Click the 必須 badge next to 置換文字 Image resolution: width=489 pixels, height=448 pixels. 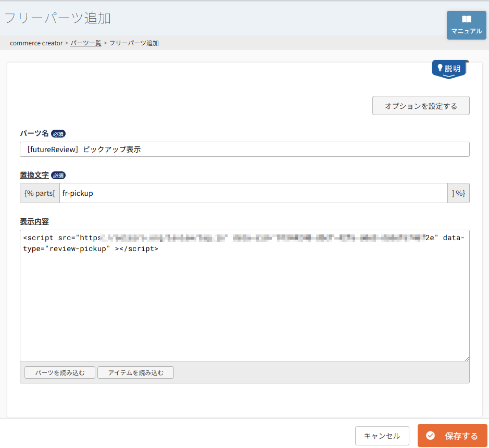pos(58,176)
